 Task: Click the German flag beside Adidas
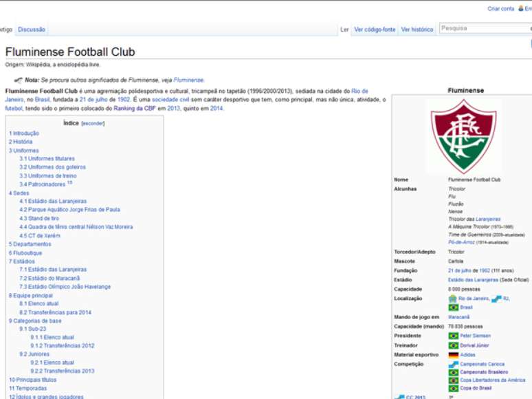coord(454,355)
